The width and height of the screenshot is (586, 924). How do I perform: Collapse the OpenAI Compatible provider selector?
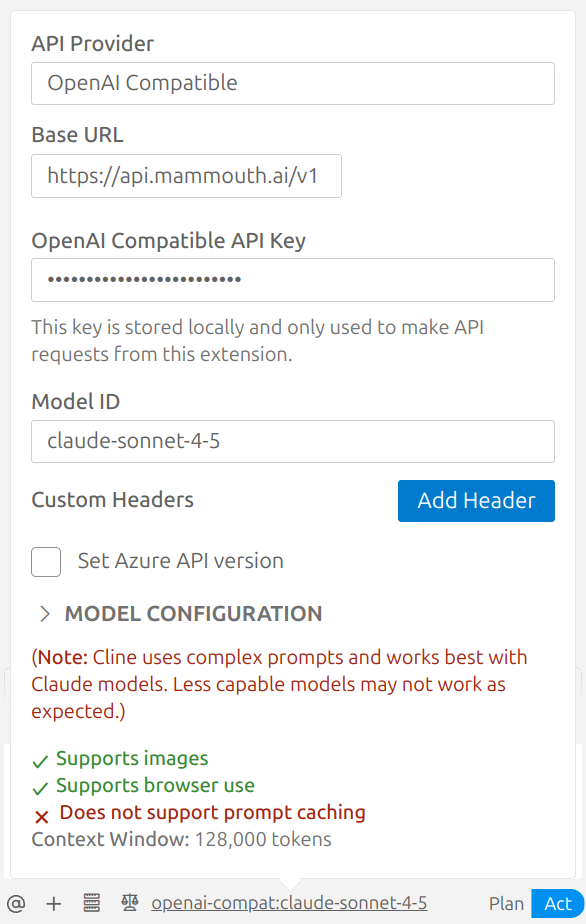point(292,83)
